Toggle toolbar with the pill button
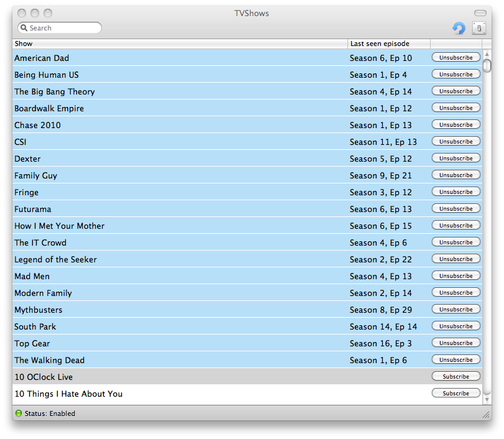The image size is (504, 439). 480,13
